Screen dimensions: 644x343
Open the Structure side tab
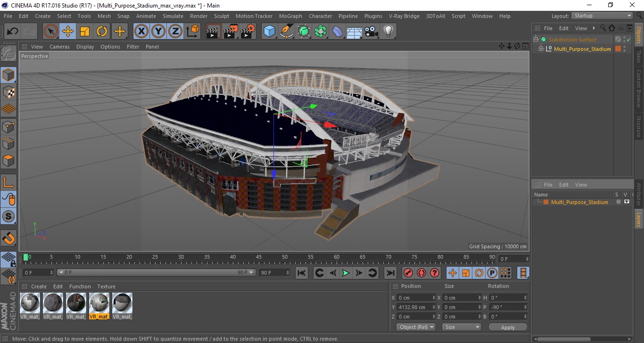(x=639, y=126)
